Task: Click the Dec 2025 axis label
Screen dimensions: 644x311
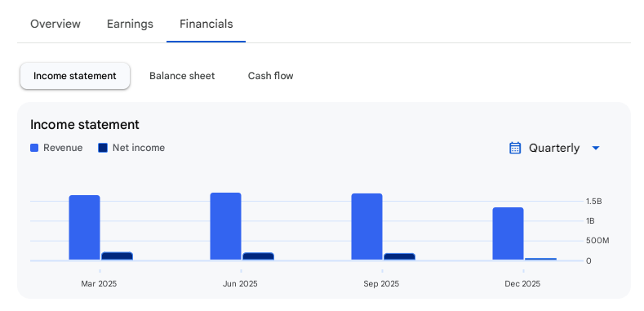Action: [x=523, y=284]
